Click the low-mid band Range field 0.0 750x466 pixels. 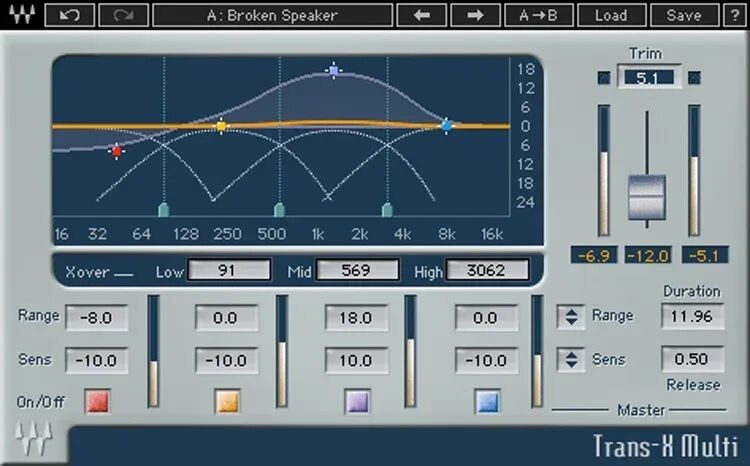[227, 318]
